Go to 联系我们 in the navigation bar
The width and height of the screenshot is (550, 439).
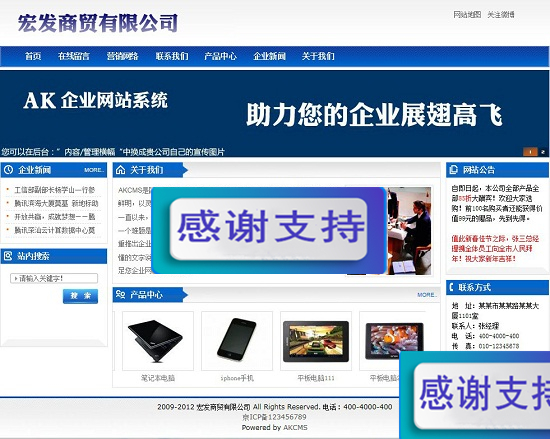point(172,56)
